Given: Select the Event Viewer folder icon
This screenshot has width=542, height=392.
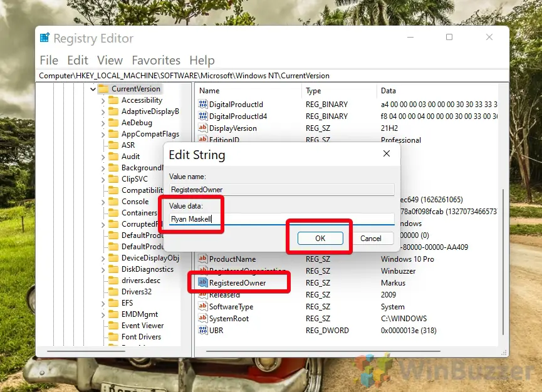Looking at the screenshot, I should [113, 326].
